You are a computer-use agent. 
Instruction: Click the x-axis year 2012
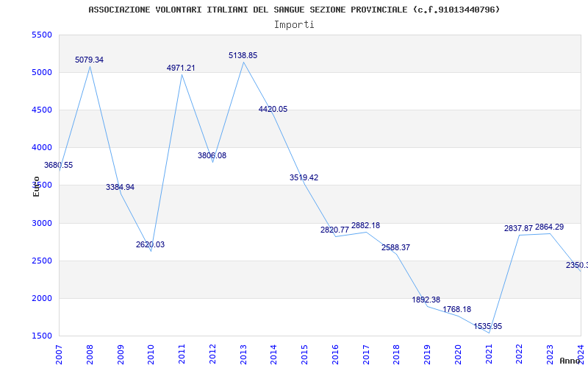coord(212,355)
